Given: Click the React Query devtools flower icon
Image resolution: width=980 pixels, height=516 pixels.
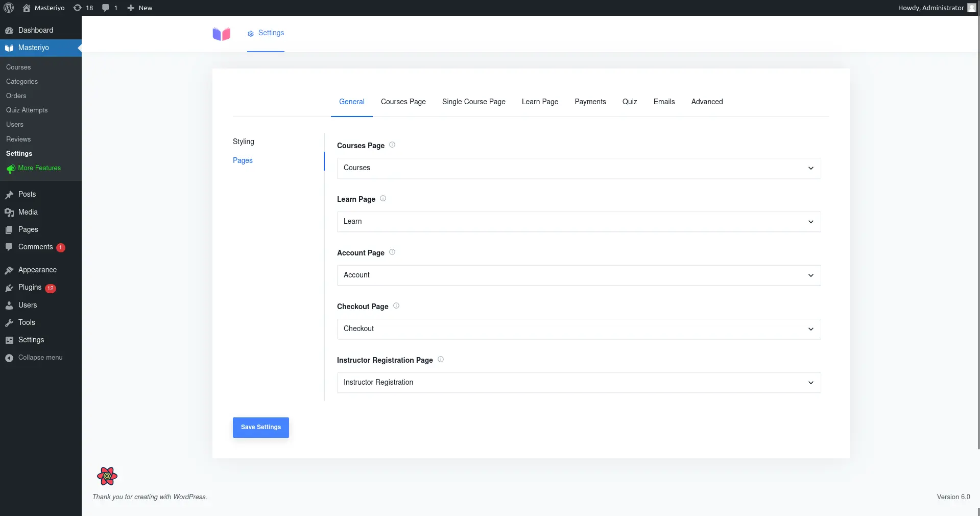Looking at the screenshot, I should pos(107,476).
